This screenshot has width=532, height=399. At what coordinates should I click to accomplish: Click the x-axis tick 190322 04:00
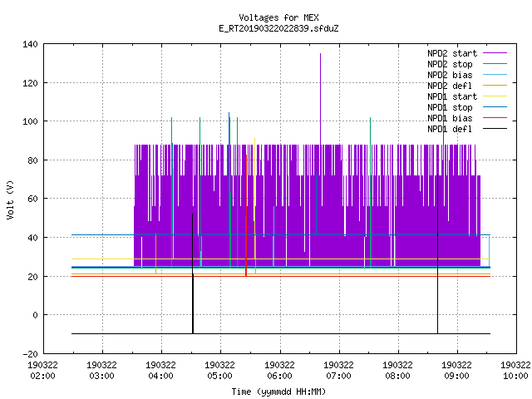point(160,371)
